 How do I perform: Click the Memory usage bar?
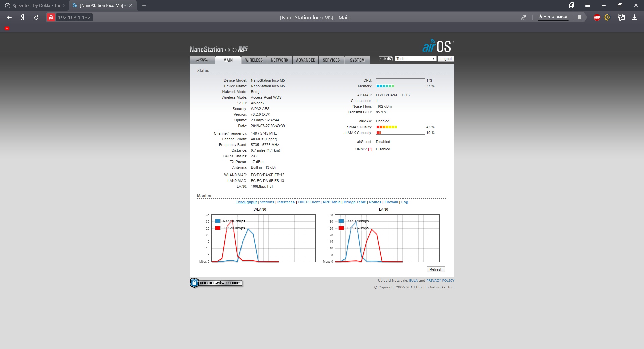(x=400, y=86)
